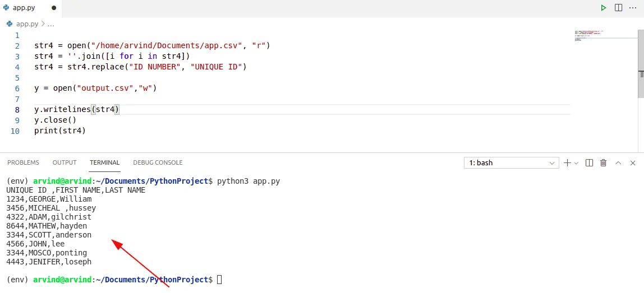Open the DEBUG CONSOLE tab
Screen dimensions: 644x293
[158, 162]
